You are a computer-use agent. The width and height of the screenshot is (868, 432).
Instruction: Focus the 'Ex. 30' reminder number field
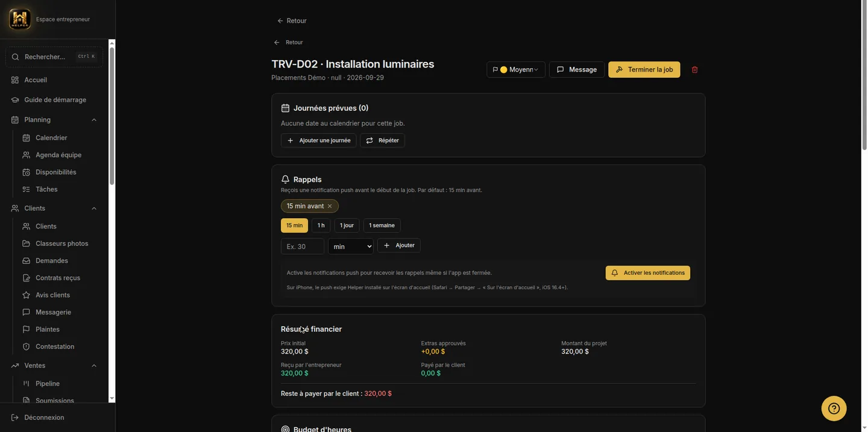(x=302, y=246)
